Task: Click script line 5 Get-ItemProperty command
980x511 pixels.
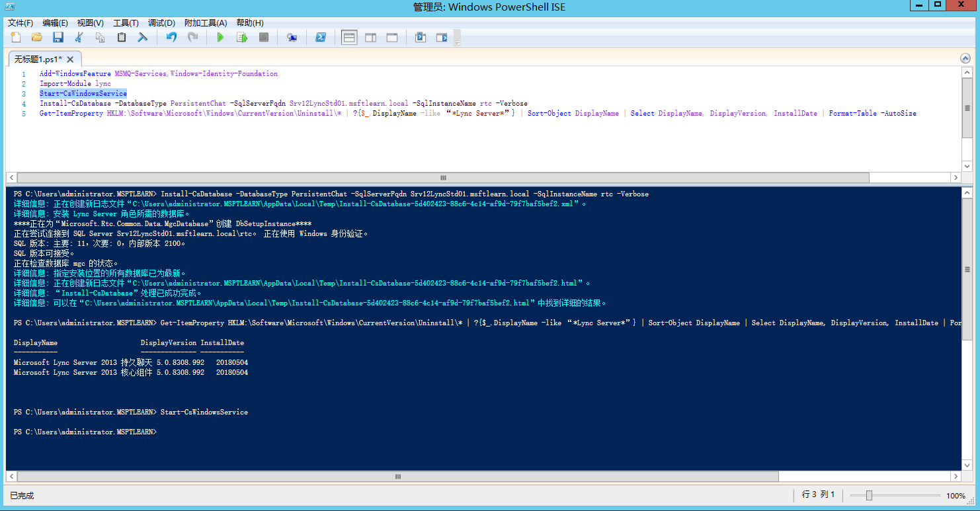Action: coord(478,114)
